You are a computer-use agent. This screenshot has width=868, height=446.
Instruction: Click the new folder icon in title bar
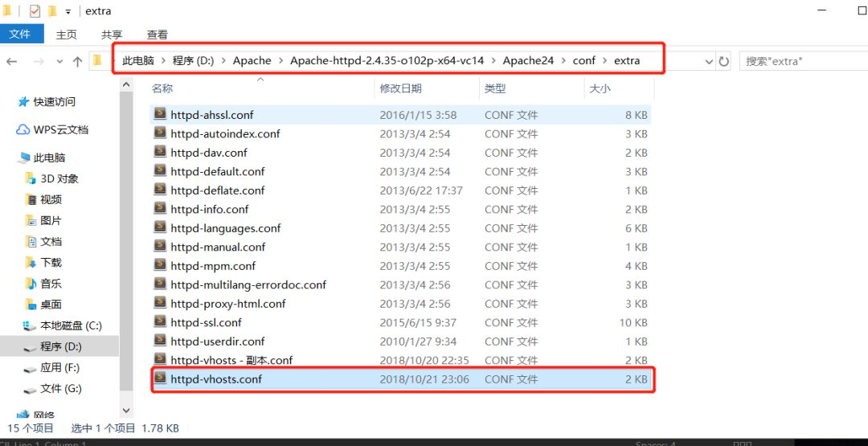point(52,11)
